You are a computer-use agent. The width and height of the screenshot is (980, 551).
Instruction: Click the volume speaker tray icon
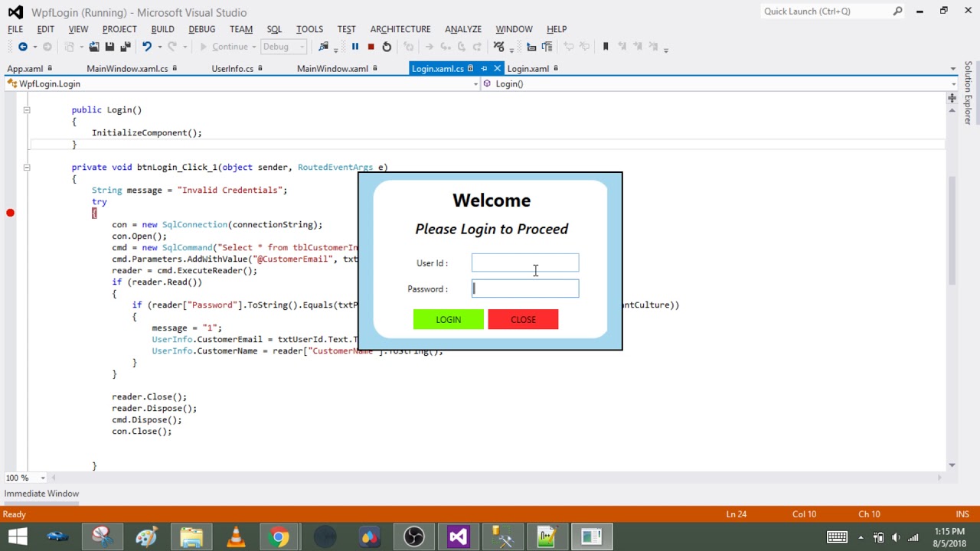pos(895,537)
